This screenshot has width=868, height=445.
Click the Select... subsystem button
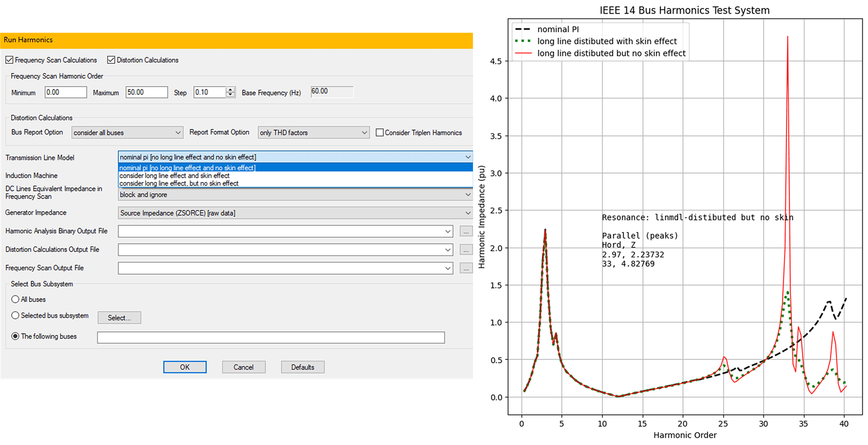point(119,318)
